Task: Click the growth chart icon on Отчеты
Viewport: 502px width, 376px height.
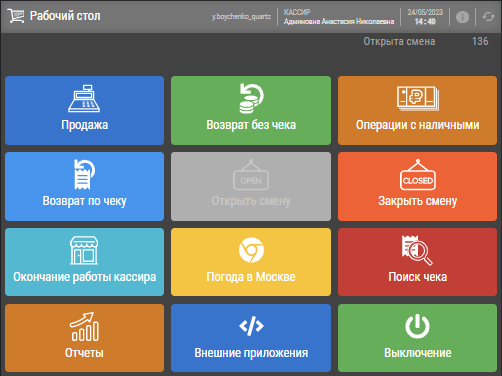Action: (x=84, y=327)
